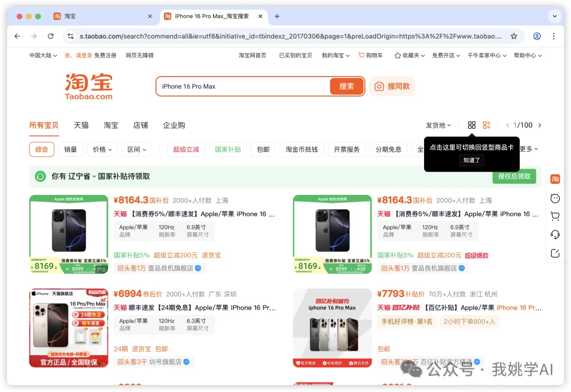This screenshot has height=392, width=571.
Task: Click the orange 搜索 button
Action: tap(347, 86)
